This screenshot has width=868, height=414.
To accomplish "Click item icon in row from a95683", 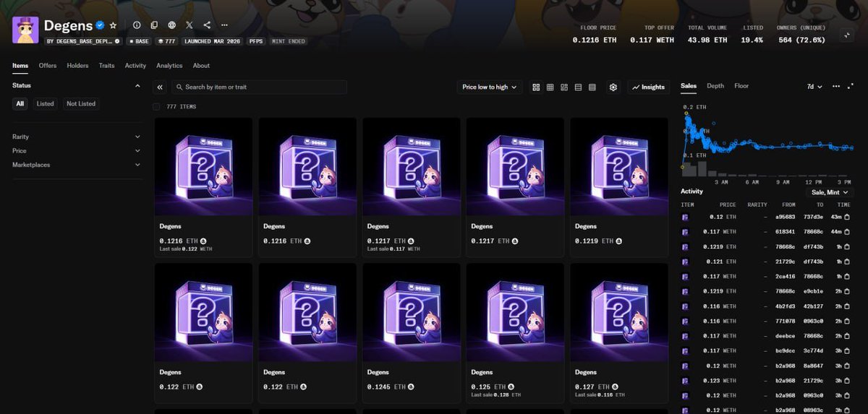I will (x=685, y=217).
